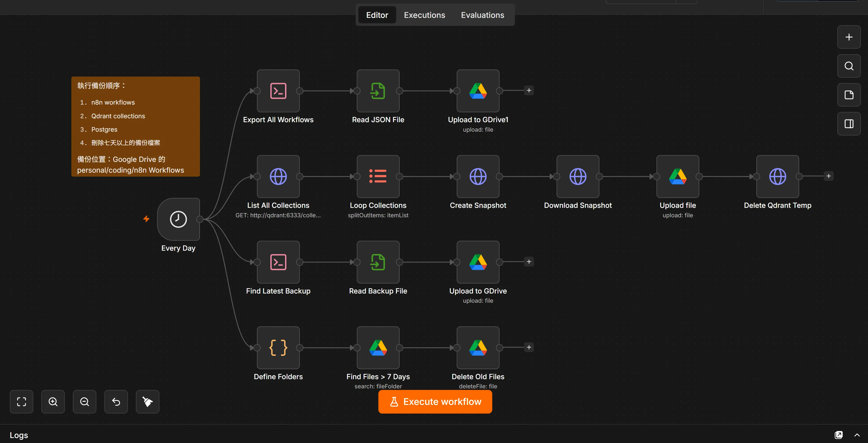This screenshot has width=868, height=443.
Task: Select the Upload to GDrive node
Action: pos(478,262)
